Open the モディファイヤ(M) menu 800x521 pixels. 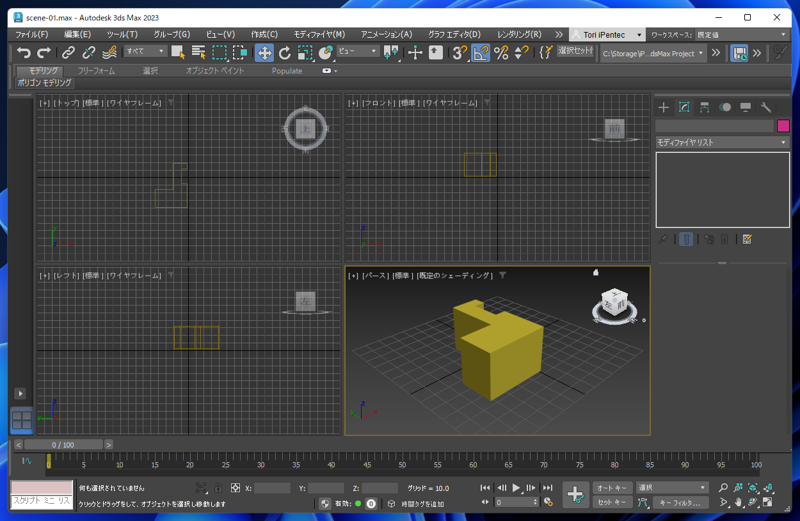click(319, 35)
